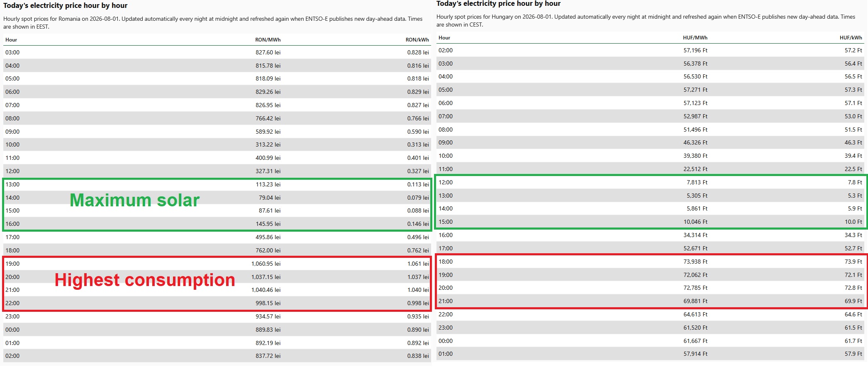Click the 03:00 hour in Romania table
The height and width of the screenshot is (367, 868).
point(12,52)
